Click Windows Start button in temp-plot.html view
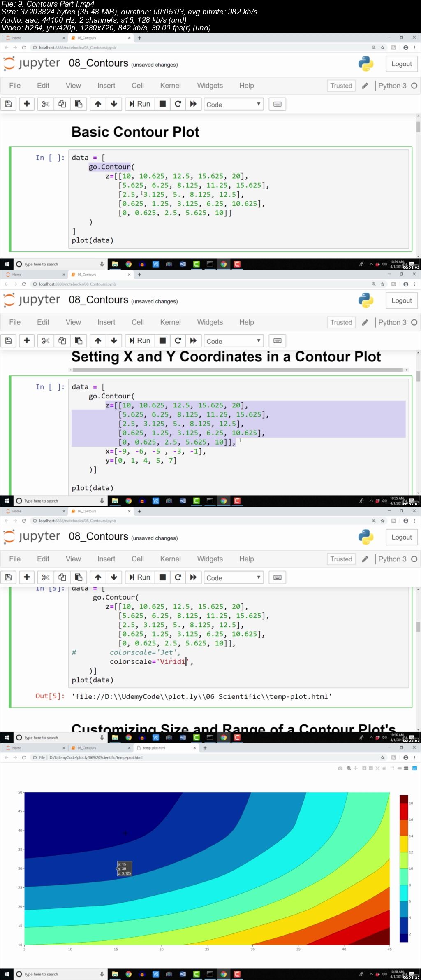Screen dimensions: 421x980 (7, 974)
